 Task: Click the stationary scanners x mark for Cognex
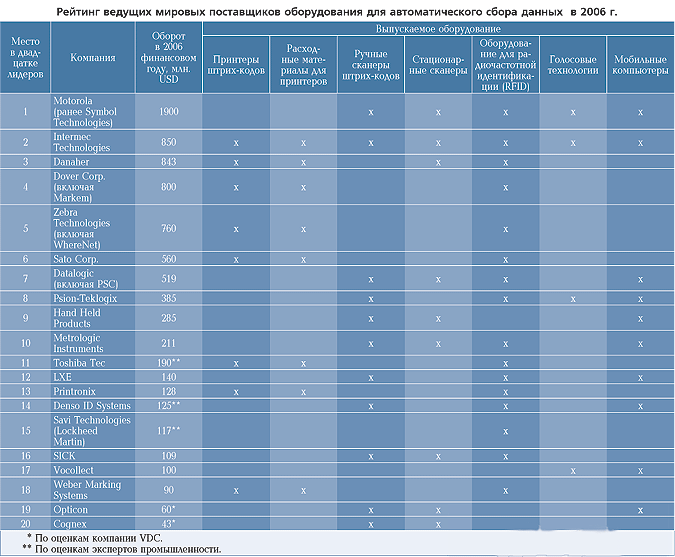[438, 525]
